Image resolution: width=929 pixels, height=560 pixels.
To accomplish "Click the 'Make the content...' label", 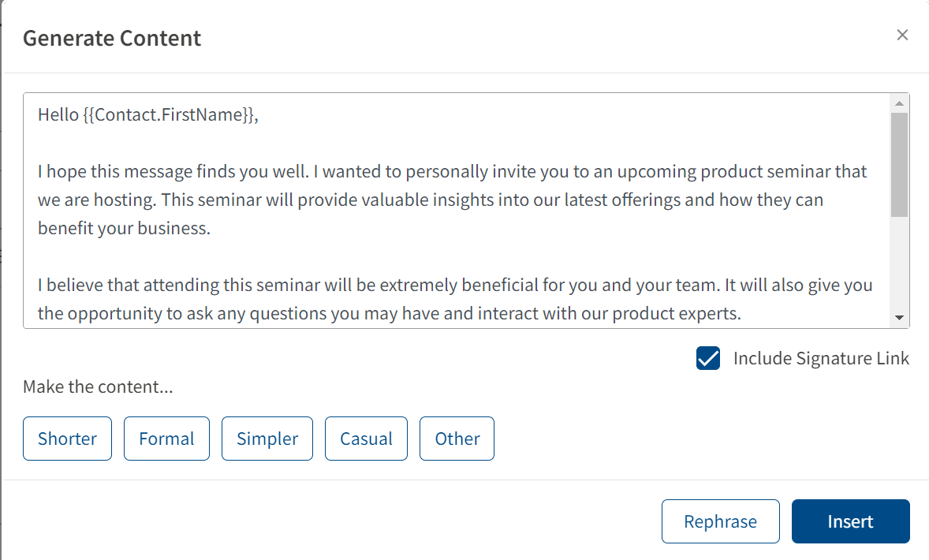I will pos(98,387).
